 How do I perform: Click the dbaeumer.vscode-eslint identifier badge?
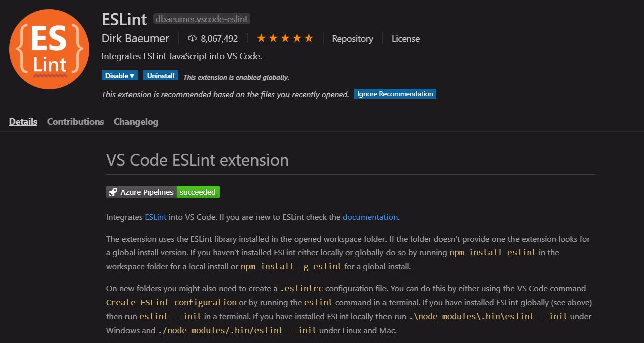click(202, 19)
